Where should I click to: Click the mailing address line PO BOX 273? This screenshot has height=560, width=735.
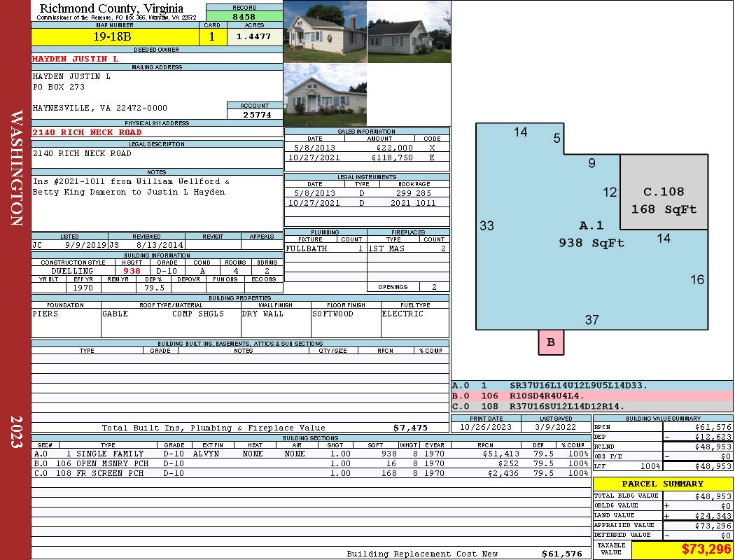coord(59,87)
